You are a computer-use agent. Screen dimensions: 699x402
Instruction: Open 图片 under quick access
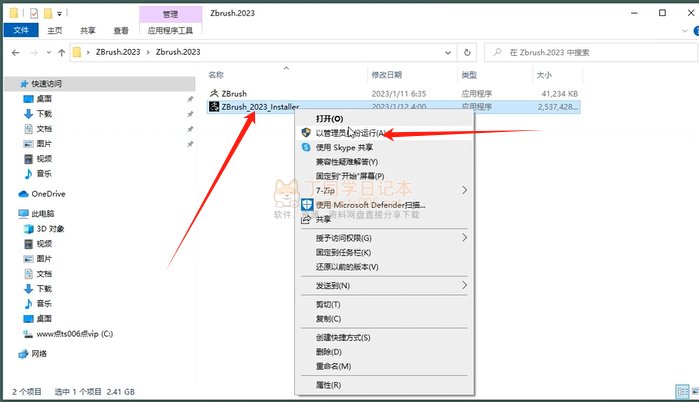pos(44,144)
